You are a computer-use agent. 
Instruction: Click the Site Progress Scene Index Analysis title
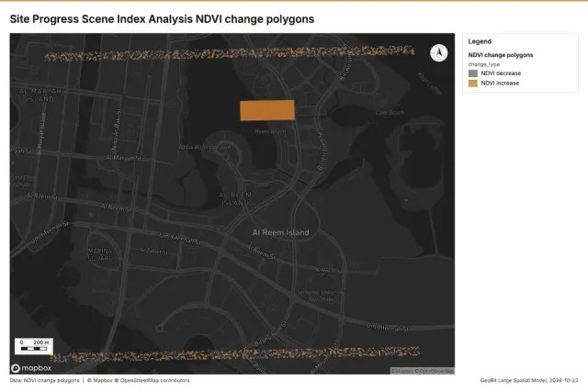162,19
